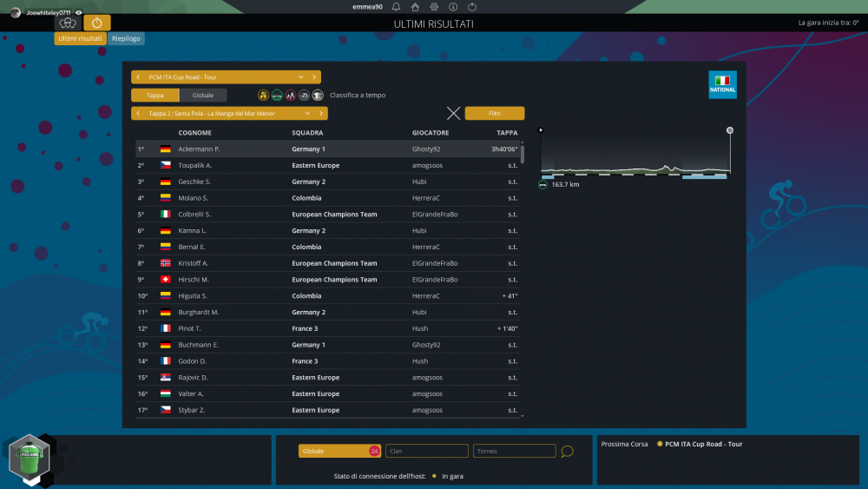
Task: Click the orange power button below the username
Action: coord(97,23)
